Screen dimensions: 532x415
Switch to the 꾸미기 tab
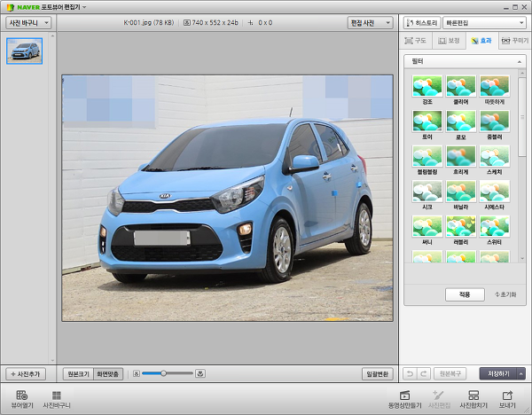(x=515, y=41)
